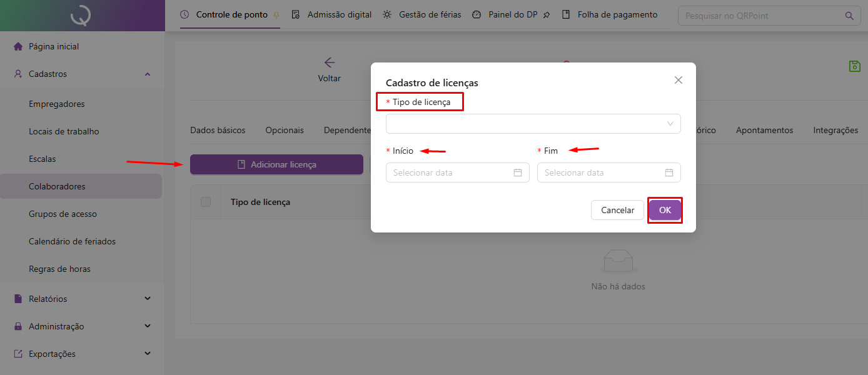868x375 pixels.
Task: Open Empregadores in the sidebar
Action: [x=57, y=104]
